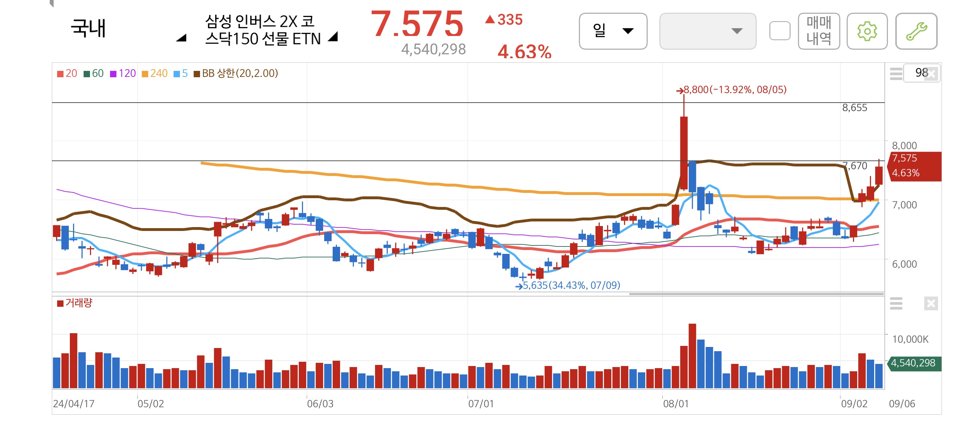The width and height of the screenshot is (980, 427).
Task: Open the empty gray dropdown
Action: tap(707, 31)
